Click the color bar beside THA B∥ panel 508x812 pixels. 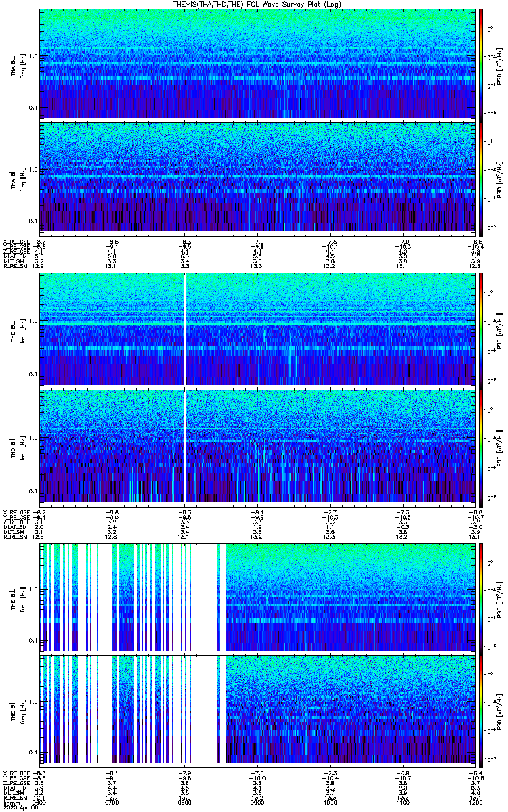point(481,178)
